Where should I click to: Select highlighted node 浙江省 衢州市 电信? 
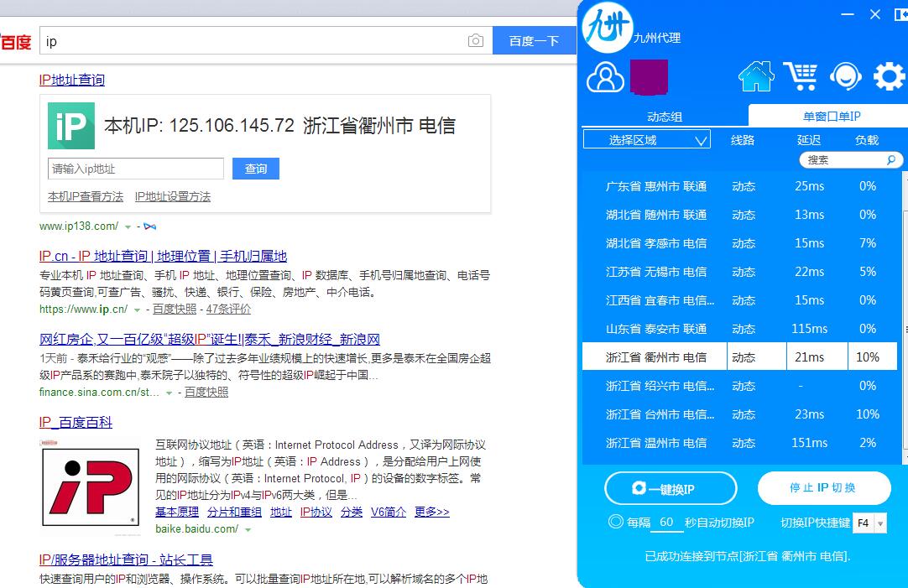tap(739, 357)
